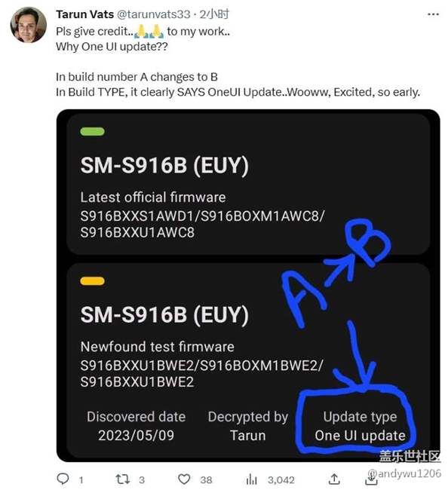The image size is (448, 490).
Task: Click the retweet arrows icon
Action: click(122, 479)
